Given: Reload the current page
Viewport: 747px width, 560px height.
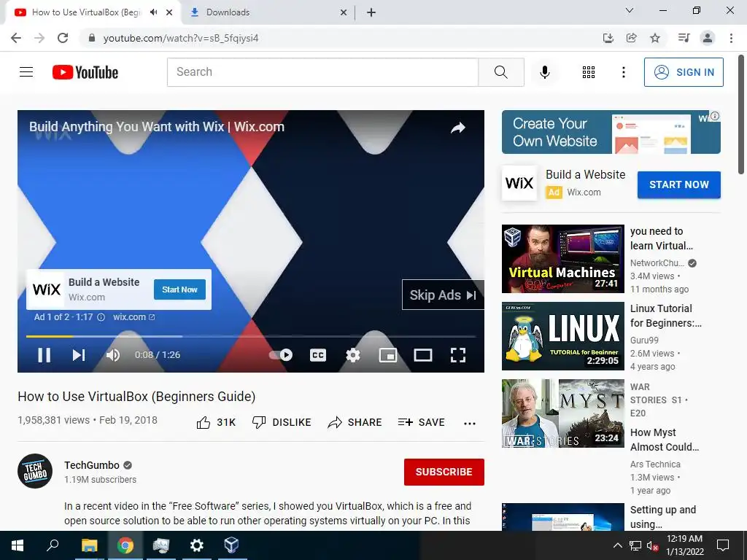Looking at the screenshot, I should click(63, 38).
